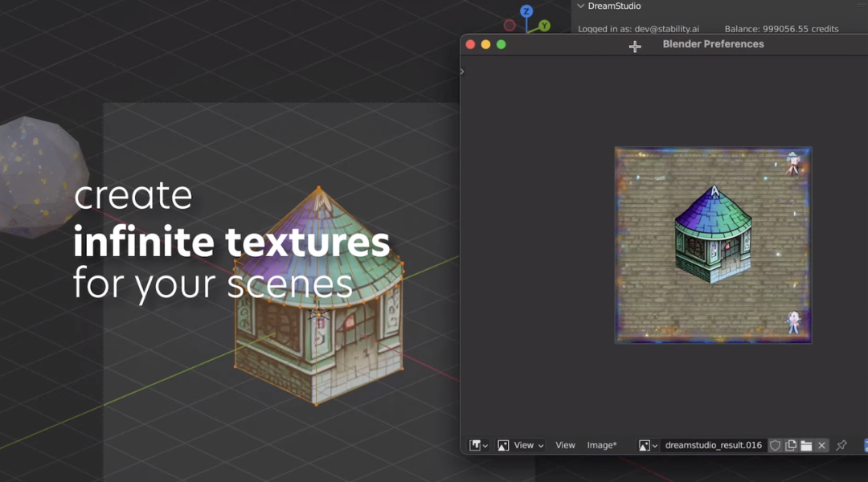
Task: Expand the hidden region arrow below title bar
Action: coord(462,71)
